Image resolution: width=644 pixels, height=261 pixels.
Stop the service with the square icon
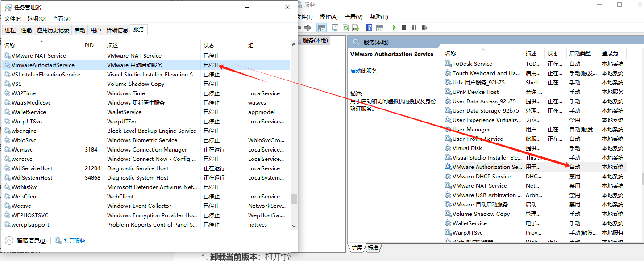click(404, 28)
